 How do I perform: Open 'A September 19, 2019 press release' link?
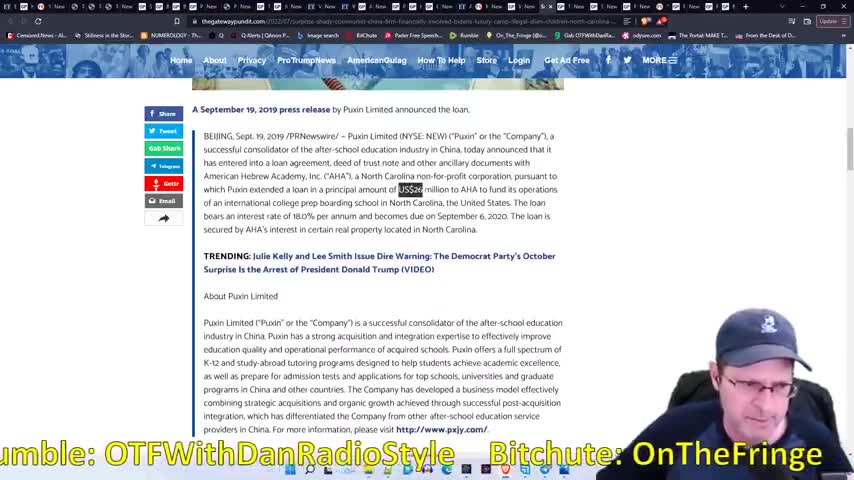261,110
